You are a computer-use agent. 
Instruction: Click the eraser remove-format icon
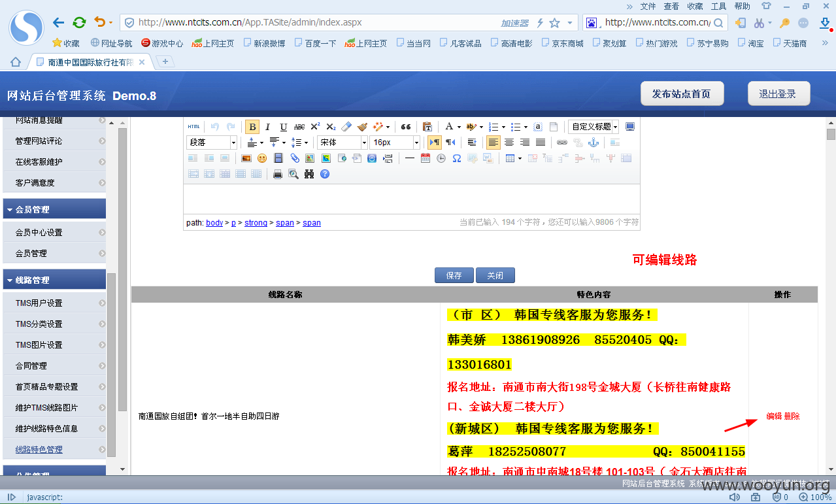point(346,127)
